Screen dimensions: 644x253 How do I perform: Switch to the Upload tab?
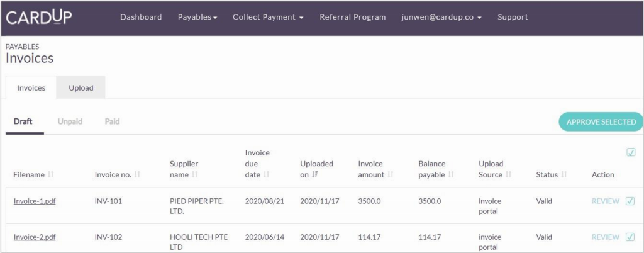(x=81, y=88)
